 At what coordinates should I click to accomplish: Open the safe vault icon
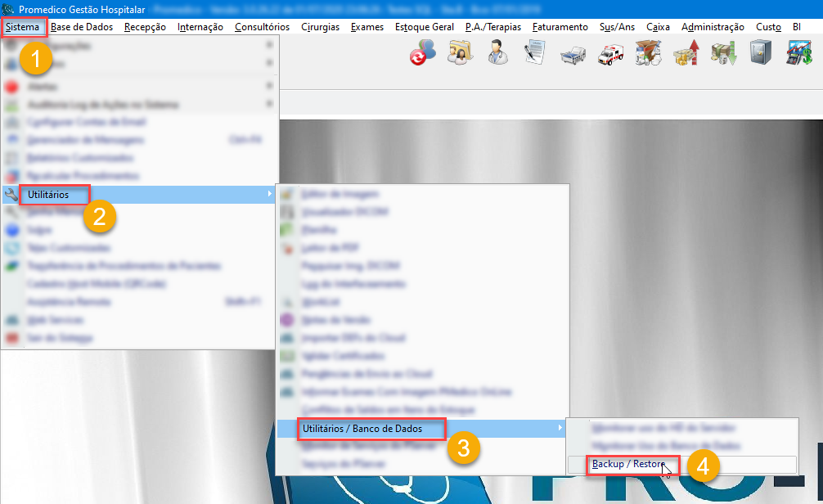click(x=761, y=55)
